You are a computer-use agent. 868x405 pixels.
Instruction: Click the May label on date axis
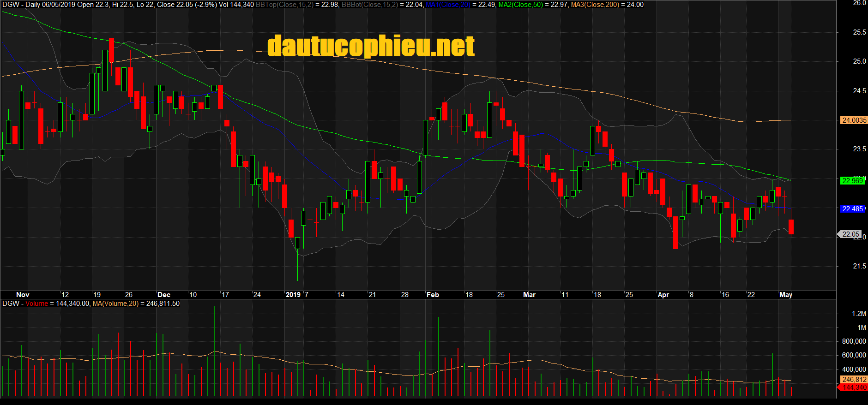point(785,295)
